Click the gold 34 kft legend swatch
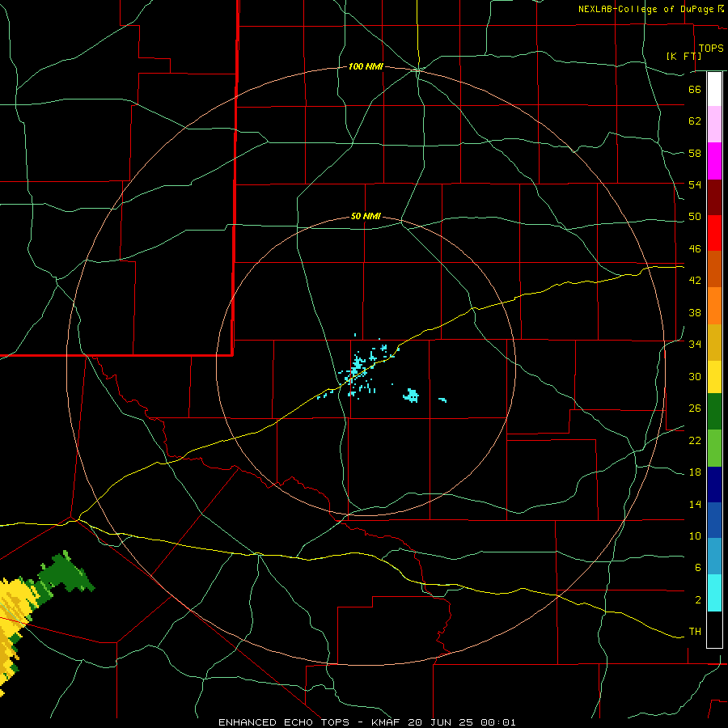The image size is (728, 728). point(714,342)
